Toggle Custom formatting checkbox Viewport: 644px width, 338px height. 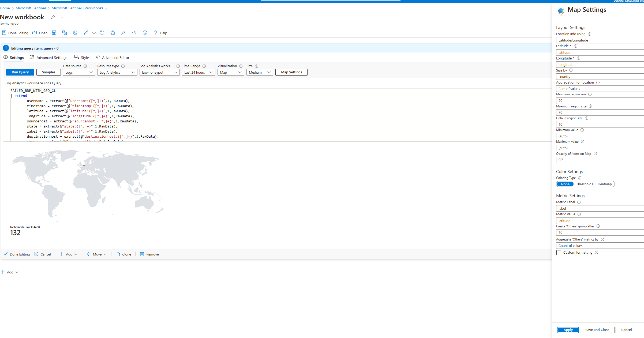[559, 253]
